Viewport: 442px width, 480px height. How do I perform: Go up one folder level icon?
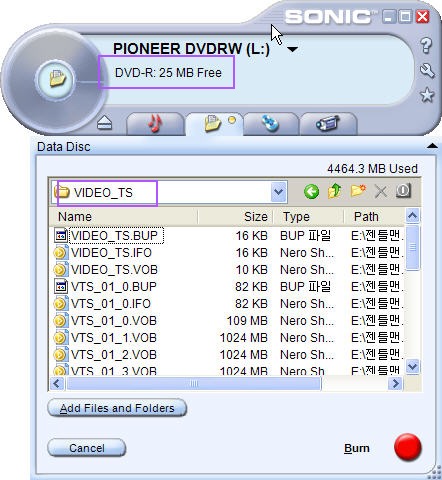click(x=335, y=191)
